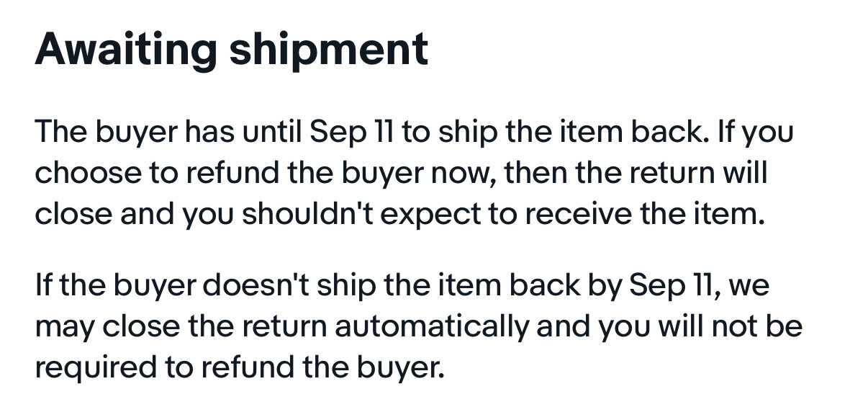Click the word "until" in the first line
The height and width of the screenshot is (407, 868).
tap(277, 133)
